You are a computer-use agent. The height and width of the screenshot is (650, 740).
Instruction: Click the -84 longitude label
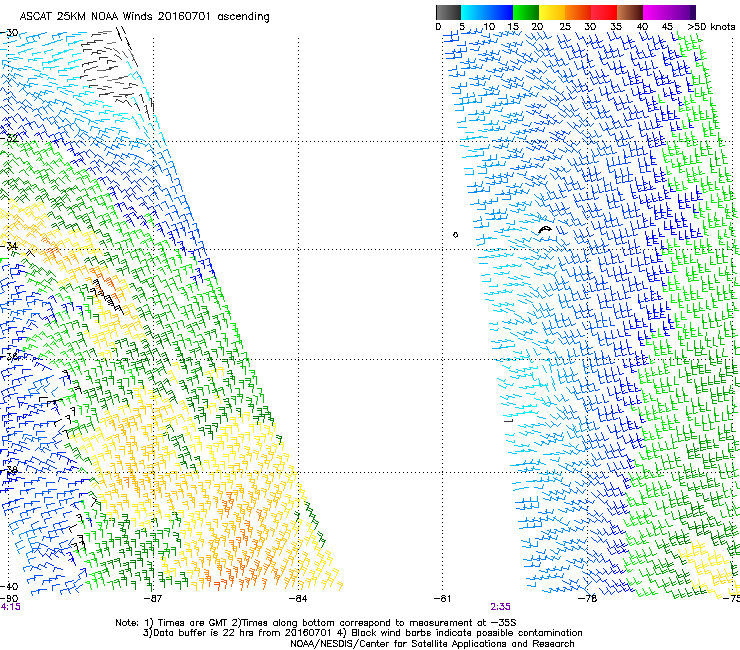coord(298,599)
